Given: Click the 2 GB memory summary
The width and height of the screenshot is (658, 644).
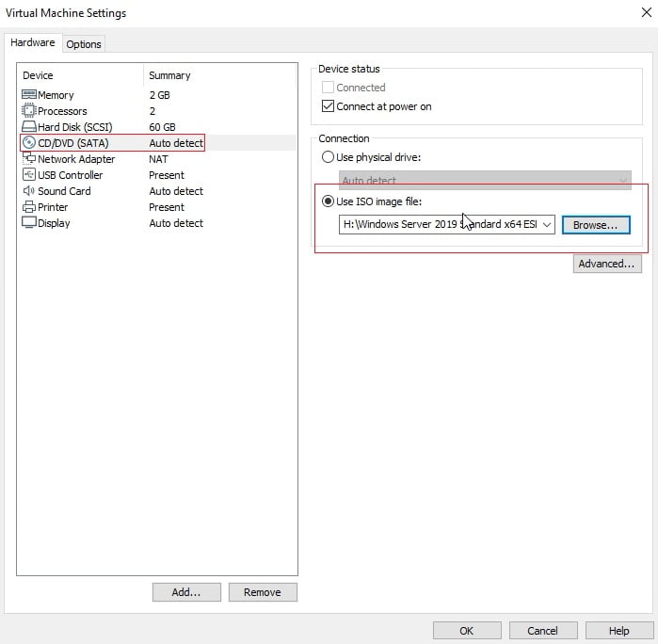Looking at the screenshot, I should [x=159, y=95].
